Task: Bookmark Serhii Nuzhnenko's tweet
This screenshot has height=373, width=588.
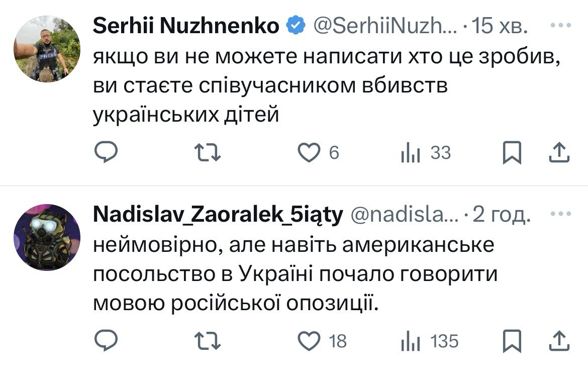Action: pyautogui.click(x=513, y=153)
